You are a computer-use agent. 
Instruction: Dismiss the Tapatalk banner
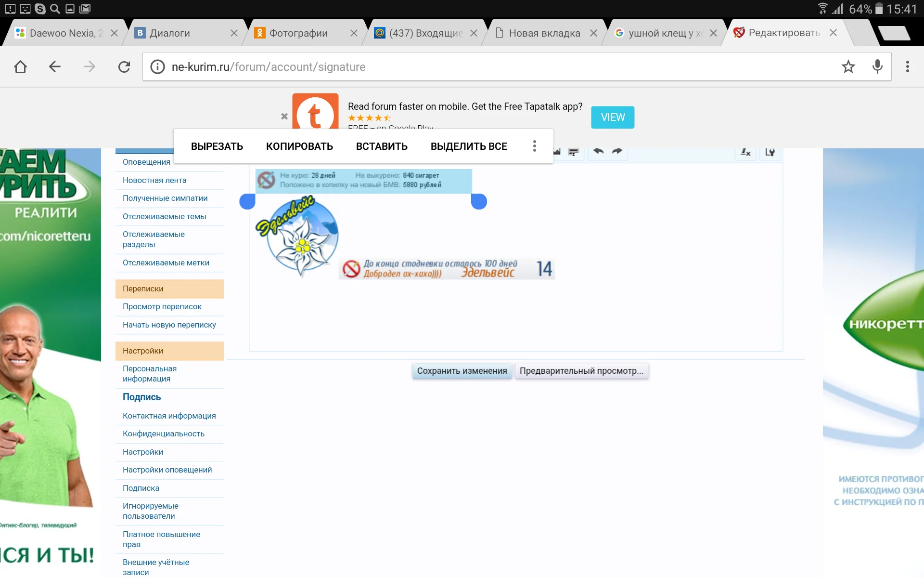point(284,116)
